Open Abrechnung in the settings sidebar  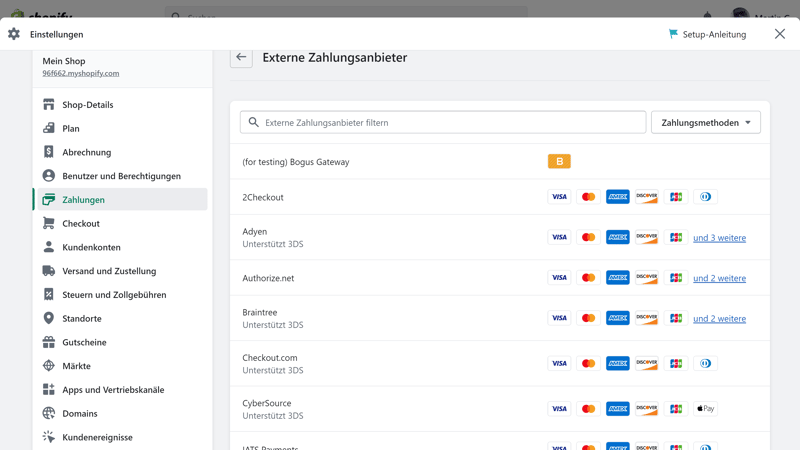87,152
